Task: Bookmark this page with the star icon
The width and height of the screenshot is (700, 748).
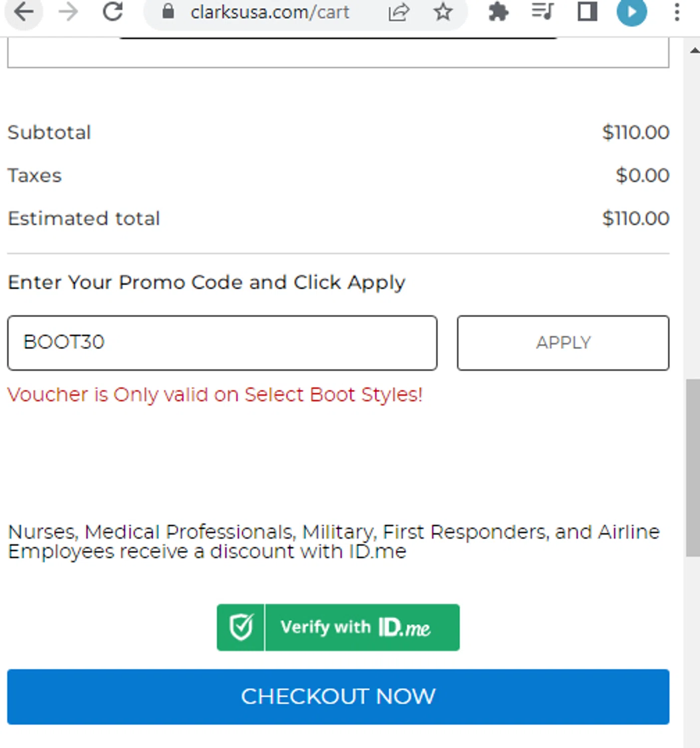Action: click(x=443, y=11)
